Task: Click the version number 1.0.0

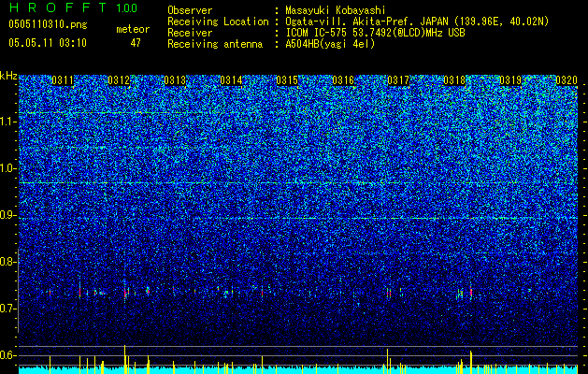Action: pos(127,7)
